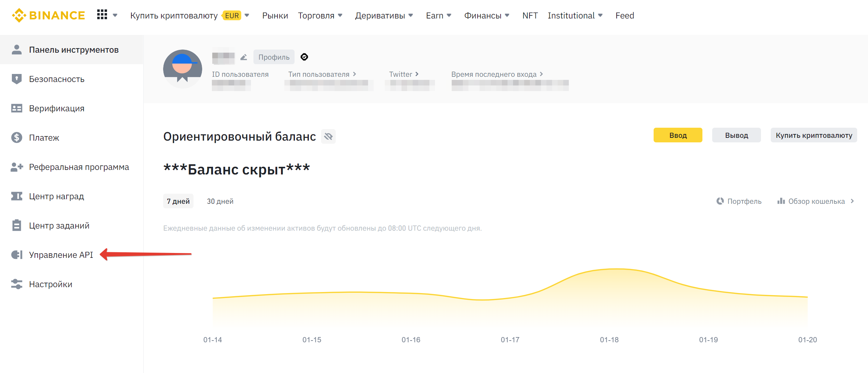
Task: Expand the Деривативы dropdown arrow
Action: (411, 15)
